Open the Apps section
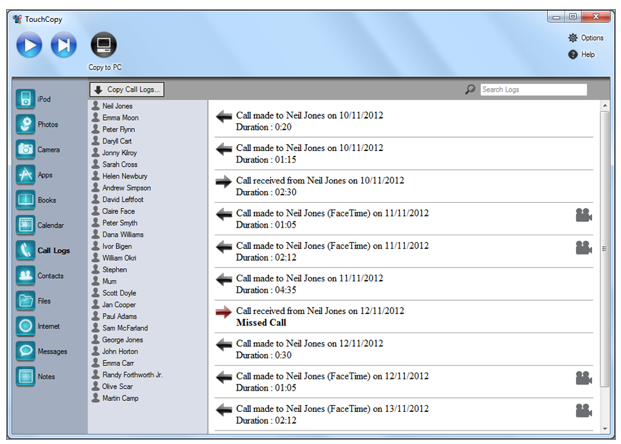Screen dimensions: 621x444 34,175
